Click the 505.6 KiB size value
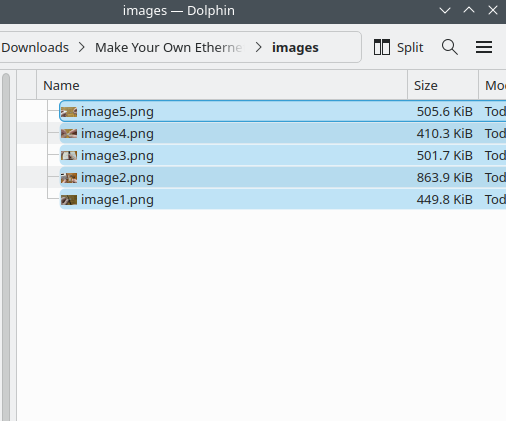Image resolution: width=506 pixels, height=421 pixels. [445, 111]
